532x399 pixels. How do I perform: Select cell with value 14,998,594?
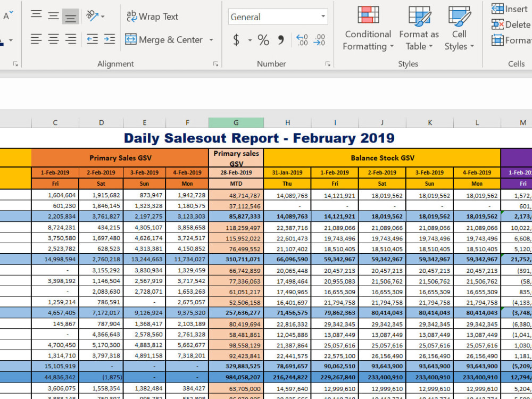[55, 259]
